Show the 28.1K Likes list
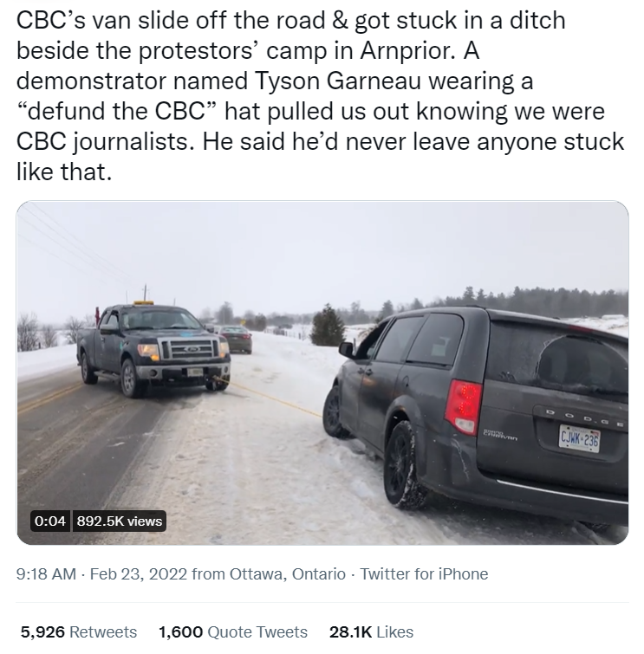Image resolution: width=644 pixels, height=654 pixels. 371,631
